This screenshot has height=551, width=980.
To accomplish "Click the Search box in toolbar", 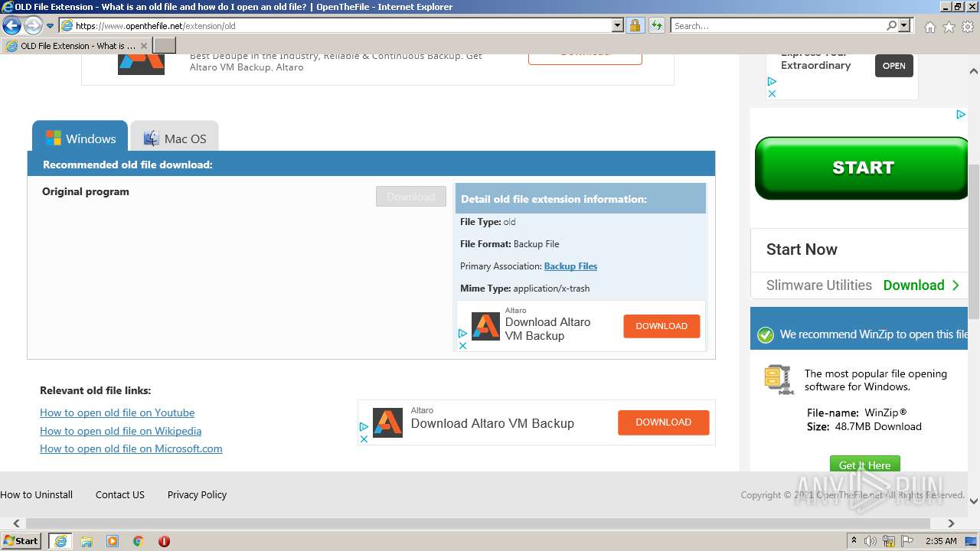I will [777, 25].
